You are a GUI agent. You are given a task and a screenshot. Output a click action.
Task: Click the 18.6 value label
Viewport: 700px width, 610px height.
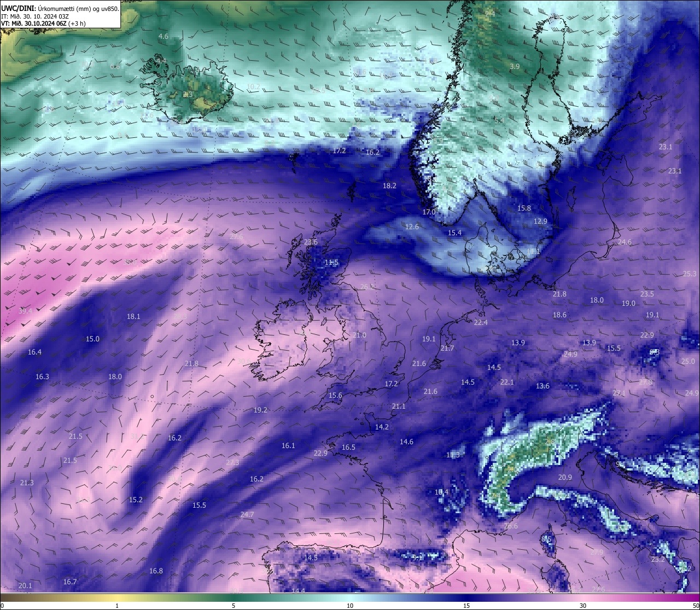(559, 315)
